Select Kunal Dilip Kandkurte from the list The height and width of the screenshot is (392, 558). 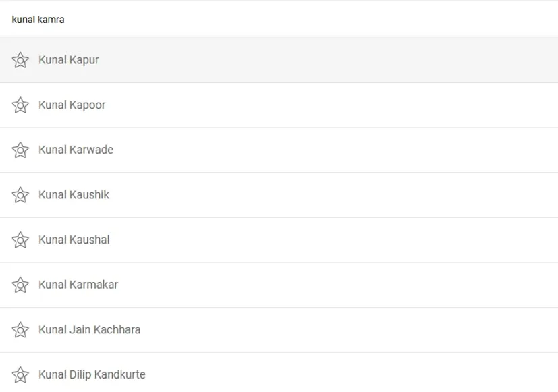pyautogui.click(x=92, y=374)
